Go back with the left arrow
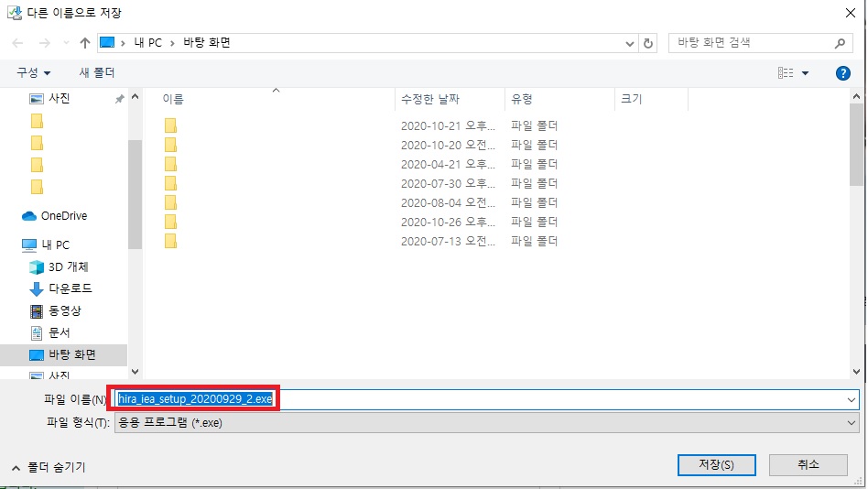 tap(17, 43)
